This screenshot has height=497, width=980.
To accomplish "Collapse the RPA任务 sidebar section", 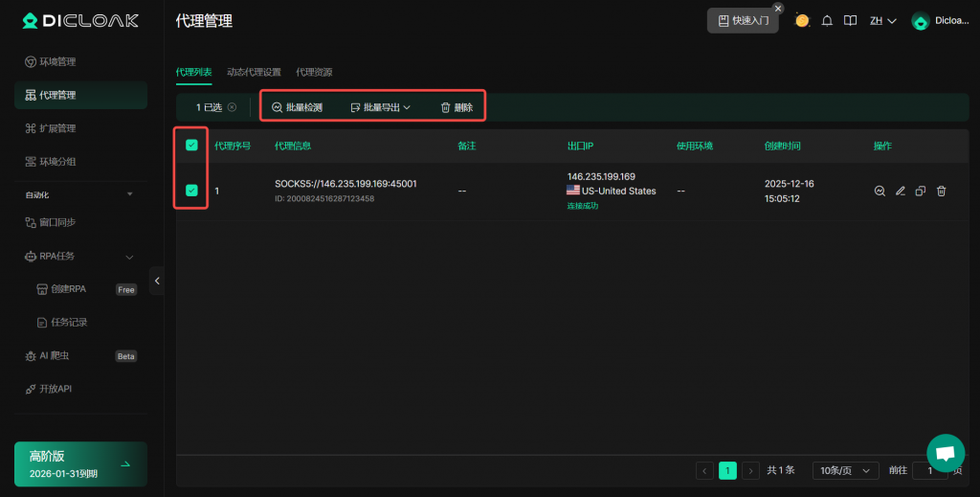I will (129, 257).
